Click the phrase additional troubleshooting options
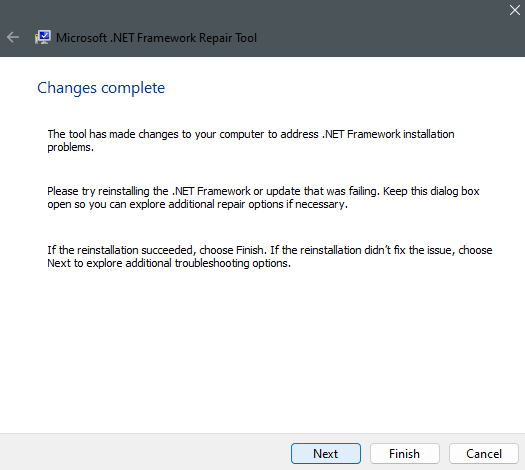 point(208,263)
